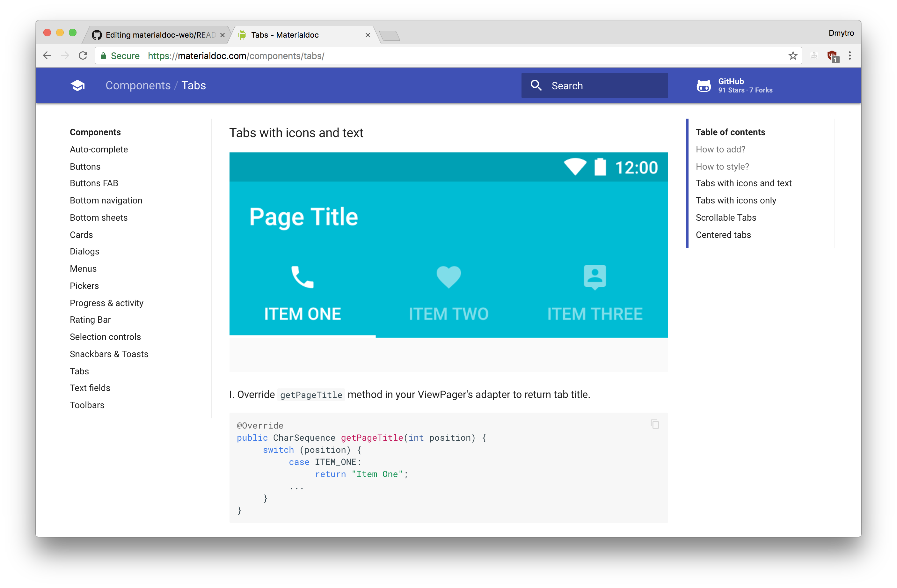This screenshot has height=588, width=897.
Task: Open Bottom navigation in sidebar
Action: pos(106,201)
